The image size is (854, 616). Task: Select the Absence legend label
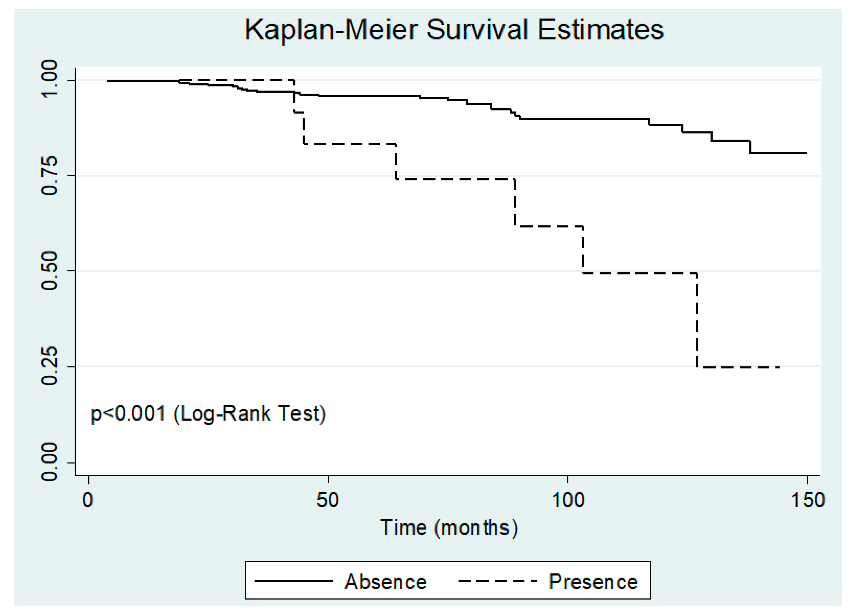(386, 582)
